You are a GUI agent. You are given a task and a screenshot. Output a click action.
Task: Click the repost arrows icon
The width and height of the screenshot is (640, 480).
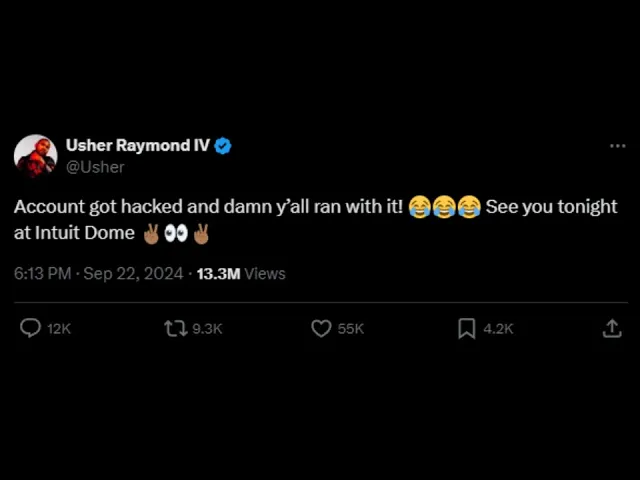coord(175,328)
